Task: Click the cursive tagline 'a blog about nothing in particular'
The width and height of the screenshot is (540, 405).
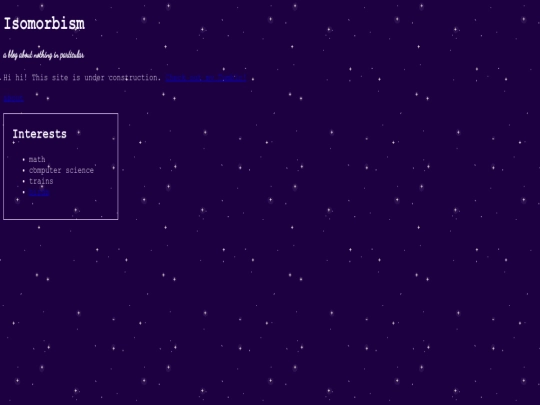Action: (44, 55)
